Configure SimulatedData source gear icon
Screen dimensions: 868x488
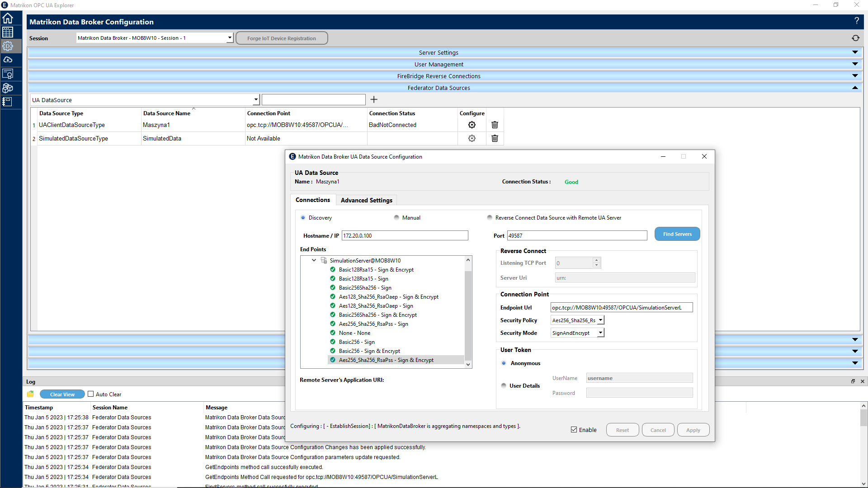[472, 138]
